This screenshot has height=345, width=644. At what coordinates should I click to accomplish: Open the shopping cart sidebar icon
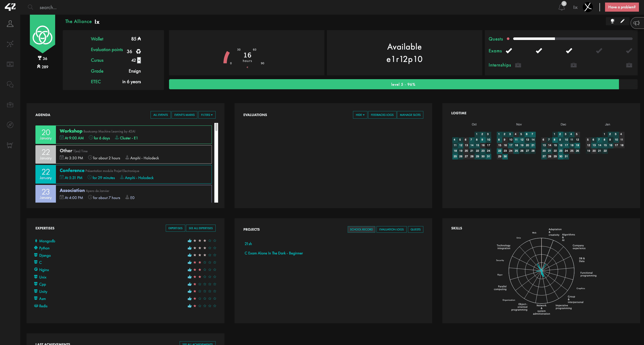click(x=10, y=145)
